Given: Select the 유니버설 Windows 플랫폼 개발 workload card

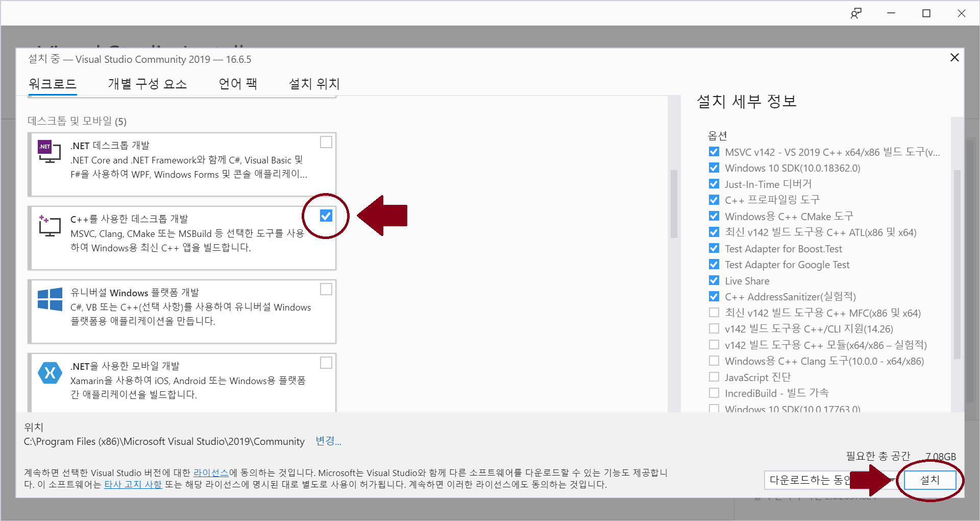Looking at the screenshot, I should coord(182,312).
